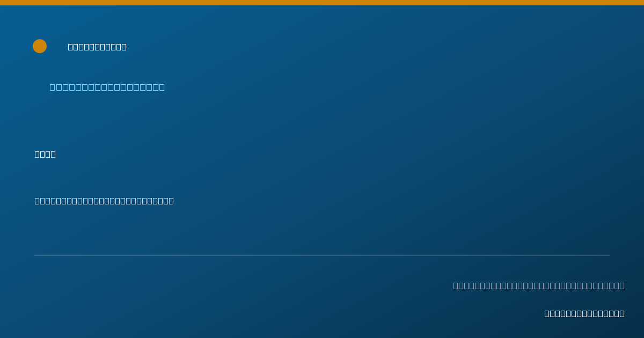Click the middle of the gray footer line
Screen dimensions: 644x338
click(539, 285)
